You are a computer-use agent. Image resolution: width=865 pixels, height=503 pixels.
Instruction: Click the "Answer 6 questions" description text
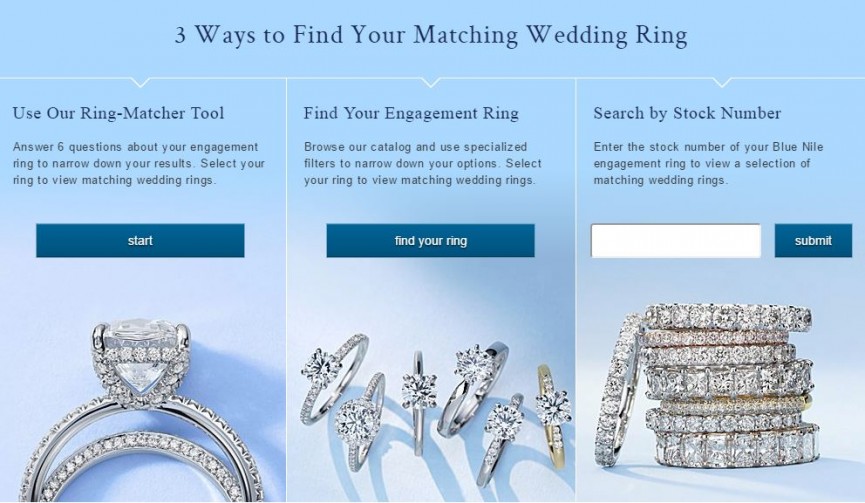pyautogui.click(x=138, y=163)
